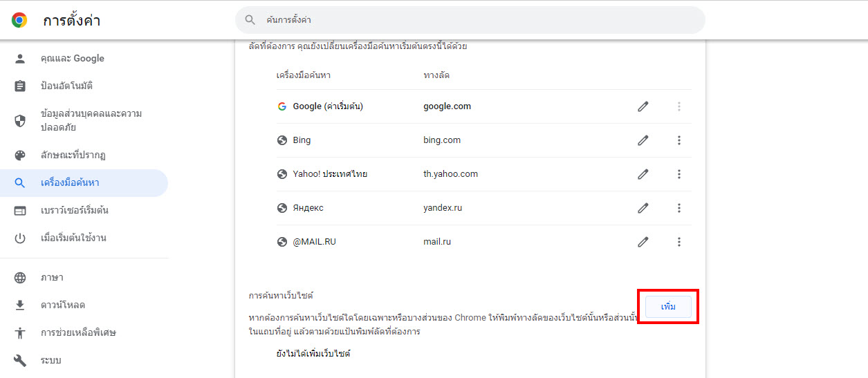Click the globe icon next to Bing
Image resolution: width=868 pixels, height=378 pixels.
pyautogui.click(x=282, y=140)
